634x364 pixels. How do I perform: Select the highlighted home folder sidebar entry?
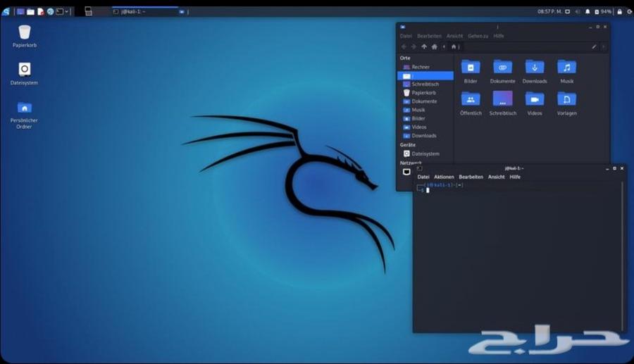click(425, 75)
